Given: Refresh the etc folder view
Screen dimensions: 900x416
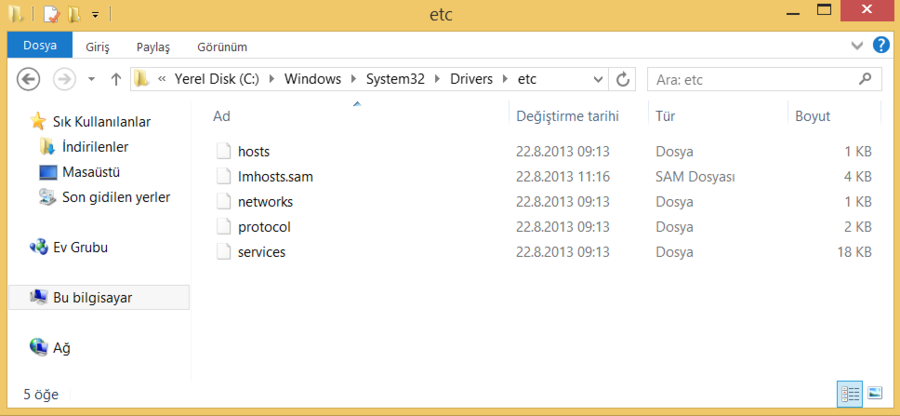Looking at the screenshot, I should (623, 78).
